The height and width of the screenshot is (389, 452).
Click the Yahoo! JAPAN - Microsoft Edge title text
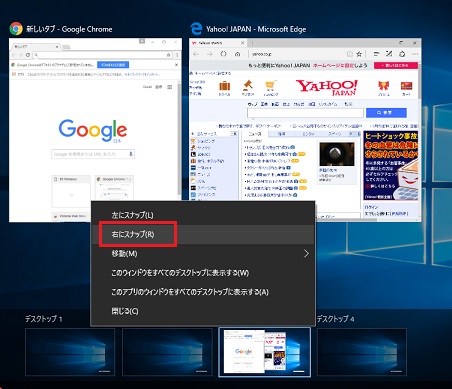pos(256,29)
